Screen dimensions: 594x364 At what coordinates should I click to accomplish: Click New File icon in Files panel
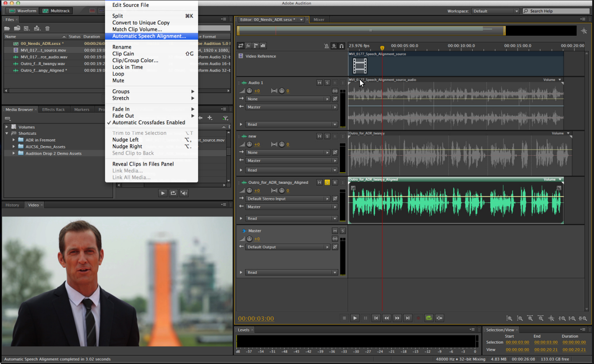[27, 29]
